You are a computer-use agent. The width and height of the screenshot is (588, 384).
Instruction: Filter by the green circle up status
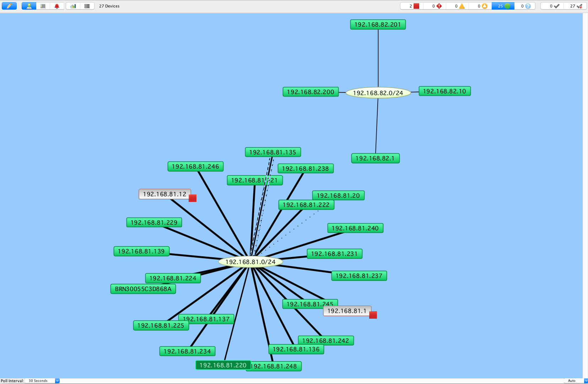pyautogui.click(x=503, y=6)
